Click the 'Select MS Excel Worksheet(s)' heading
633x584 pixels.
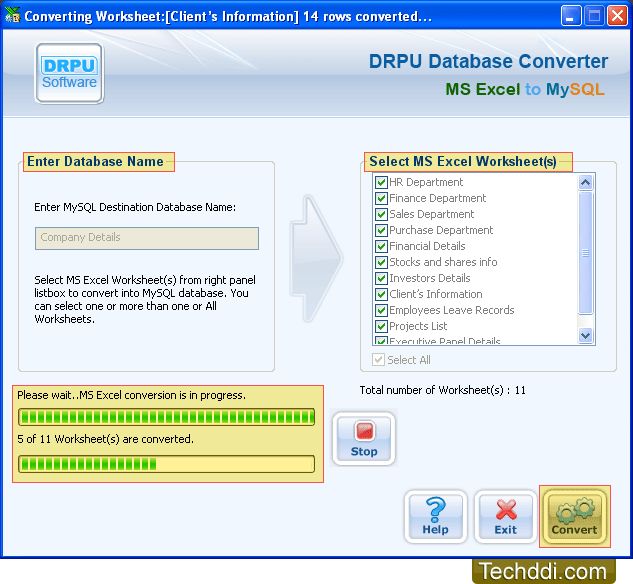463,161
